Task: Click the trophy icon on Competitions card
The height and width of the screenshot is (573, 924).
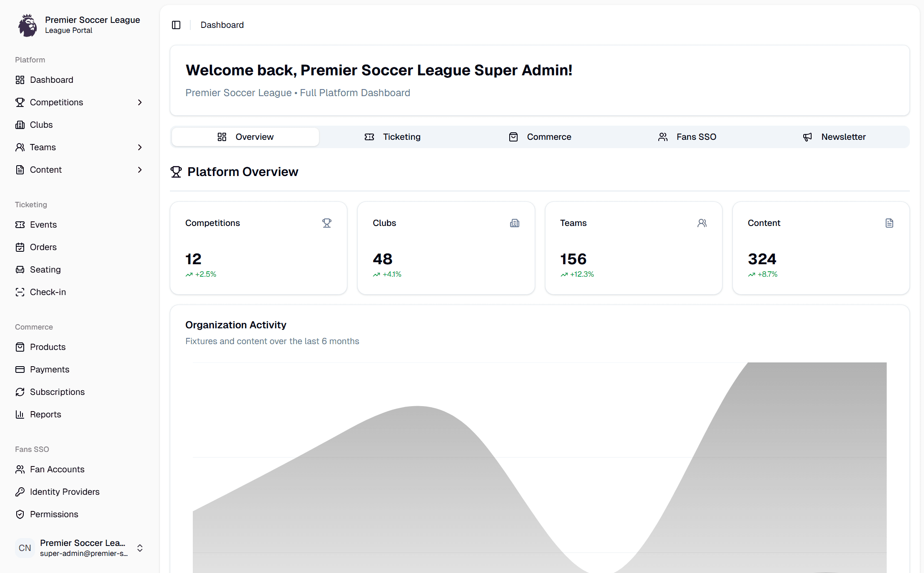Action: click(x=327, y=223)
